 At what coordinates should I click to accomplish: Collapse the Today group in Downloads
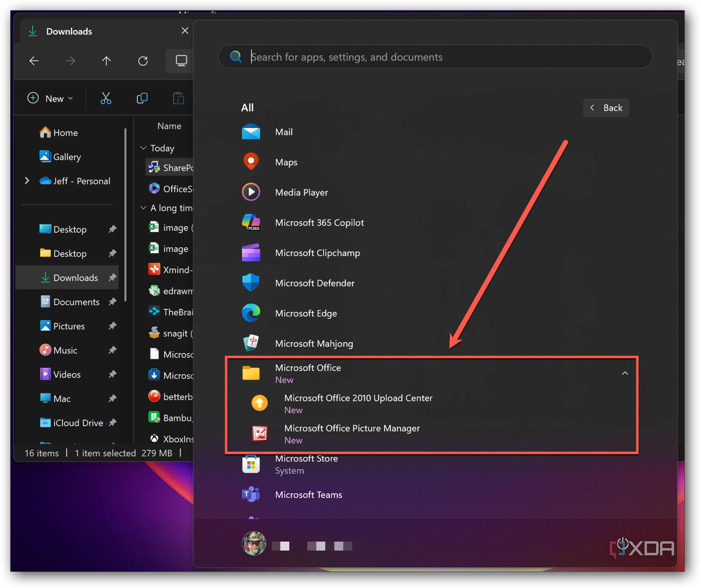click(x=143, y=148)
